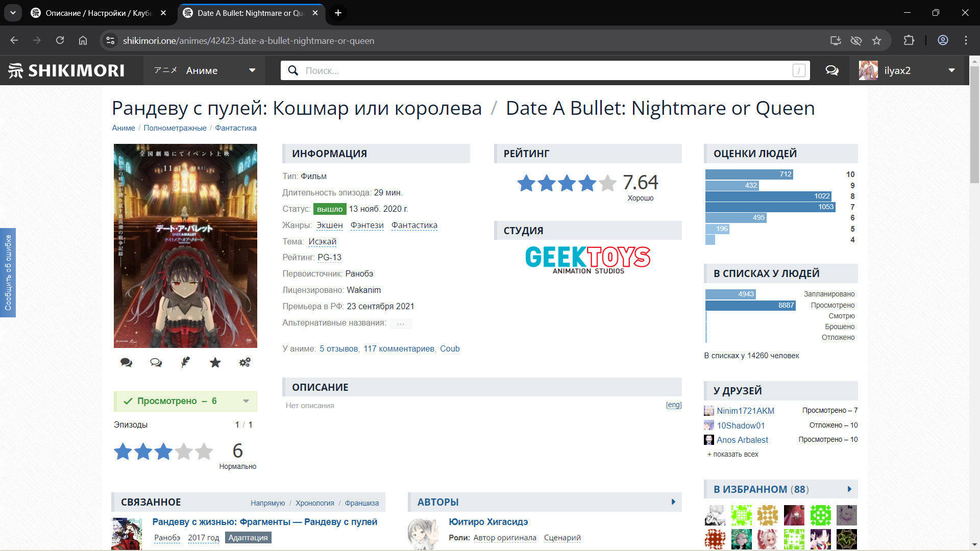Click the feather (write review) icon
980x551 pixels.
click(x=185, y=363)
